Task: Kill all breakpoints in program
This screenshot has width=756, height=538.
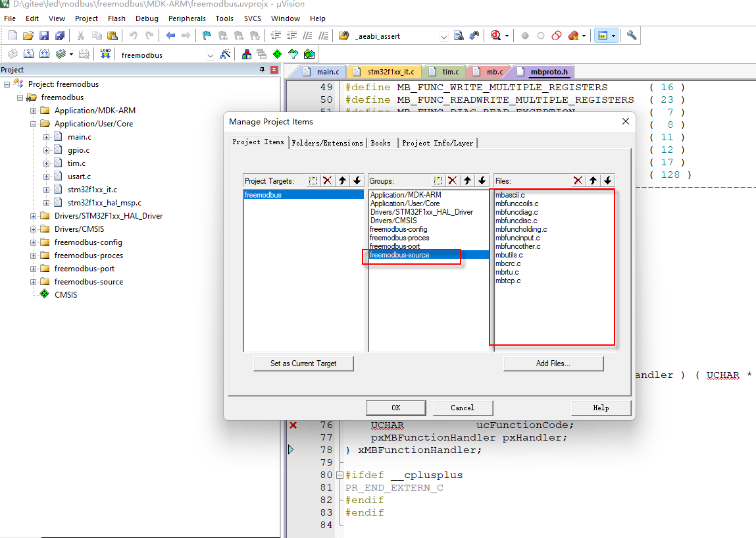Action: pos(572,36)
